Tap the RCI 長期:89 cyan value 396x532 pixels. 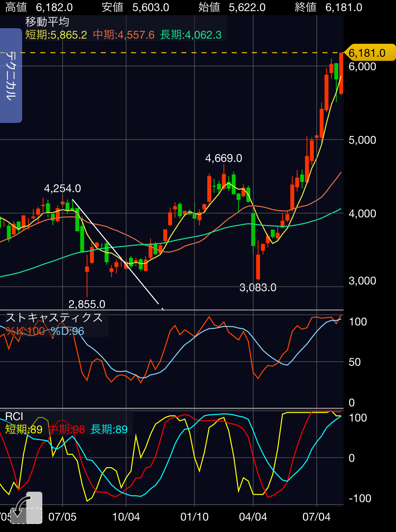(109, 429)
